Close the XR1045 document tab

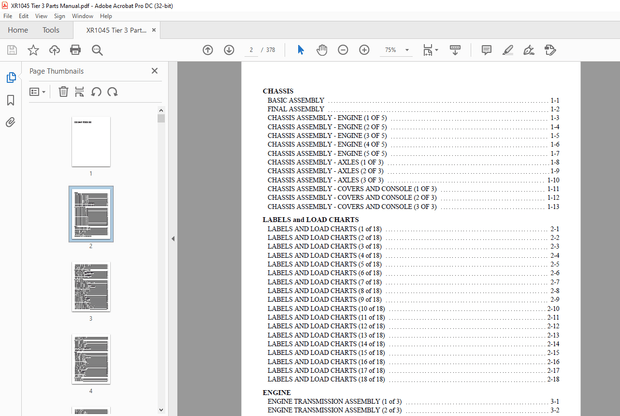(x=154, y=30)
